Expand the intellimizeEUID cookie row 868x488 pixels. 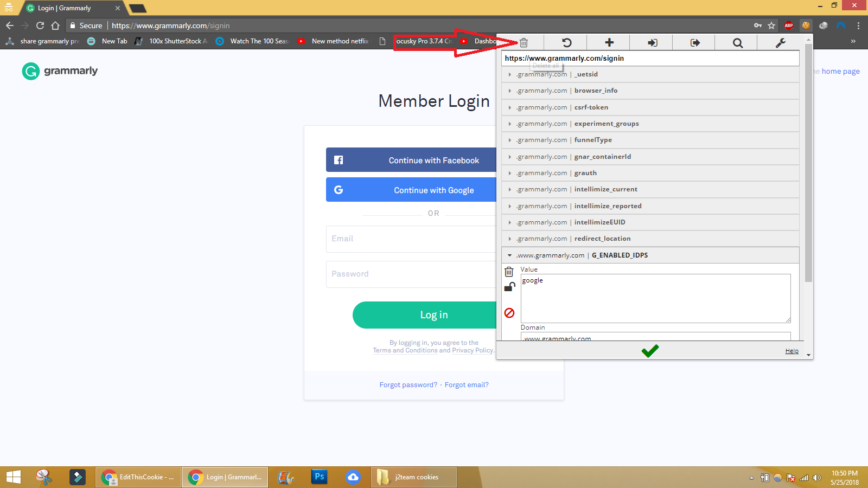click(650, 222)
